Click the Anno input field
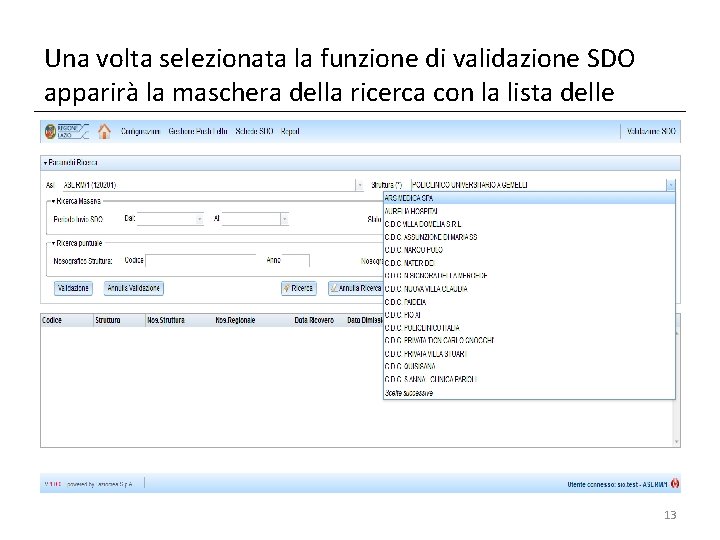The width and height of the screenshot is (720, 540). tap(296, 261)
